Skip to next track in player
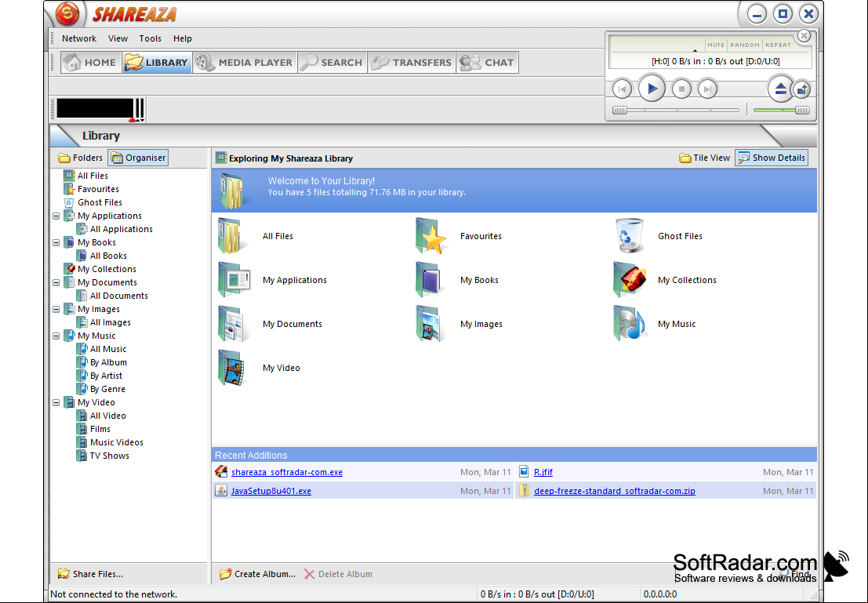The width and height of the screenshot is (868, 603). [707, 89]
